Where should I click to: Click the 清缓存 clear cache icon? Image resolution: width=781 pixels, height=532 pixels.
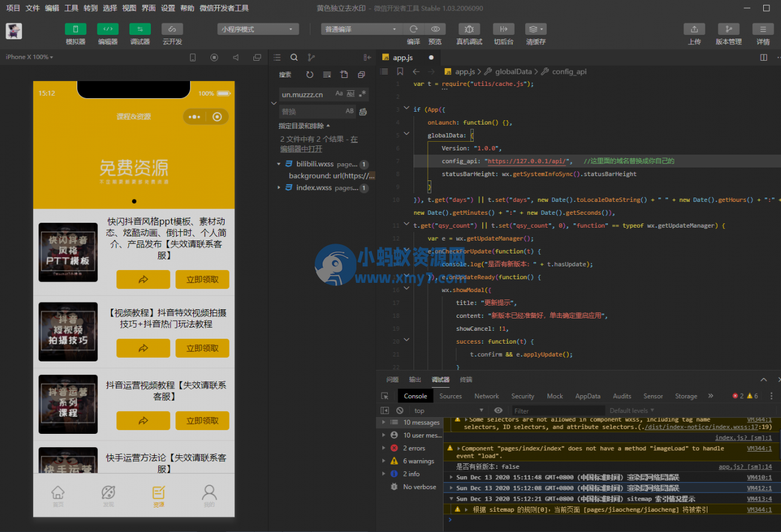point(535,29)
